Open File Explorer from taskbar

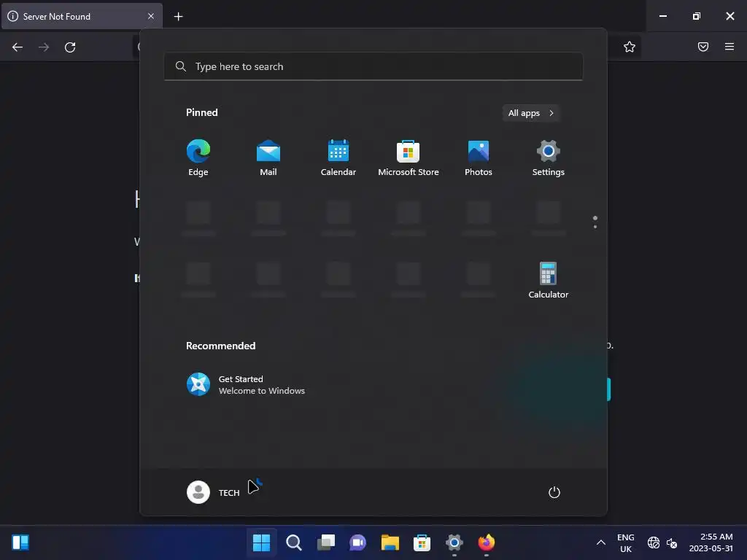pyautogui.click(x=390, y=542)
